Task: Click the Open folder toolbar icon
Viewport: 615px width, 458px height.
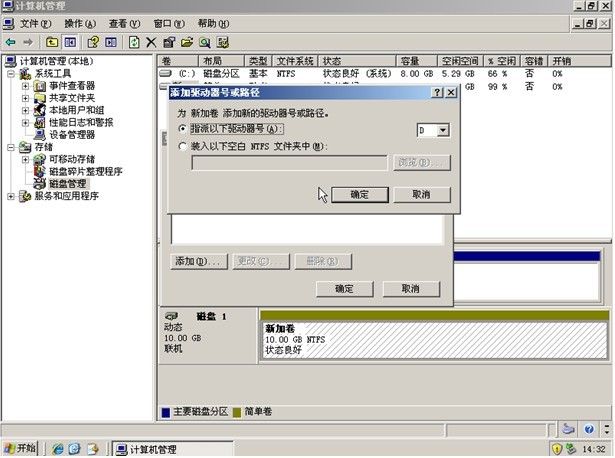Action: (x=187, y=42)
